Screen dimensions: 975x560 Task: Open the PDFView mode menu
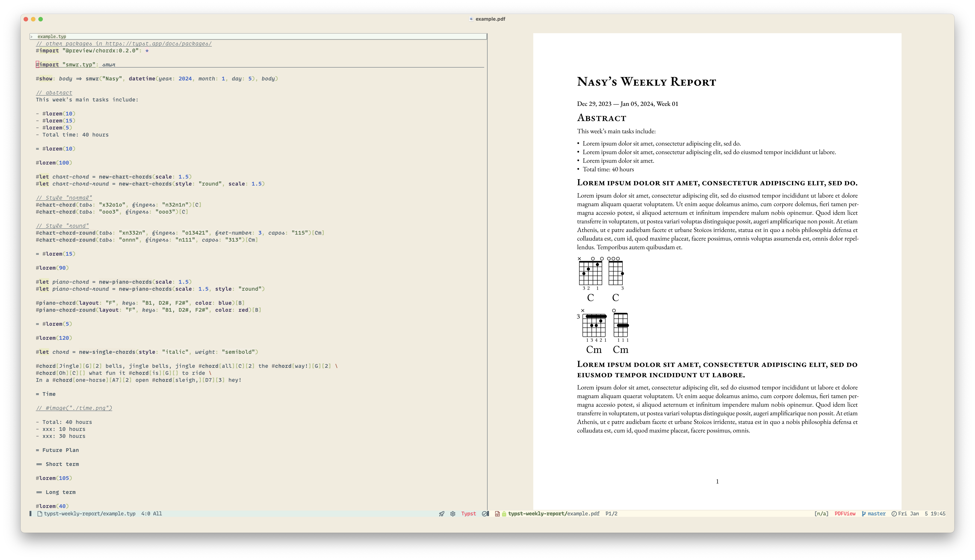(x=845, y=514)
